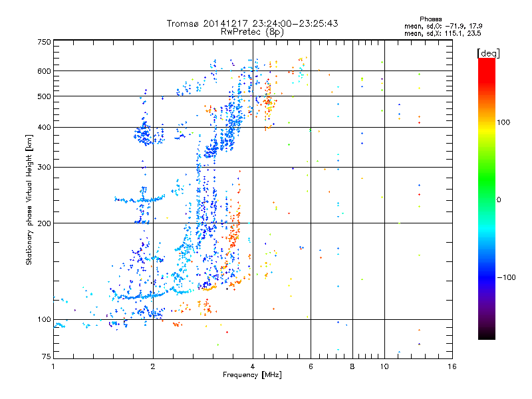Click the "Frequency [MHz]" axis label
The image size is (532, 399).
tap(252, 375)
